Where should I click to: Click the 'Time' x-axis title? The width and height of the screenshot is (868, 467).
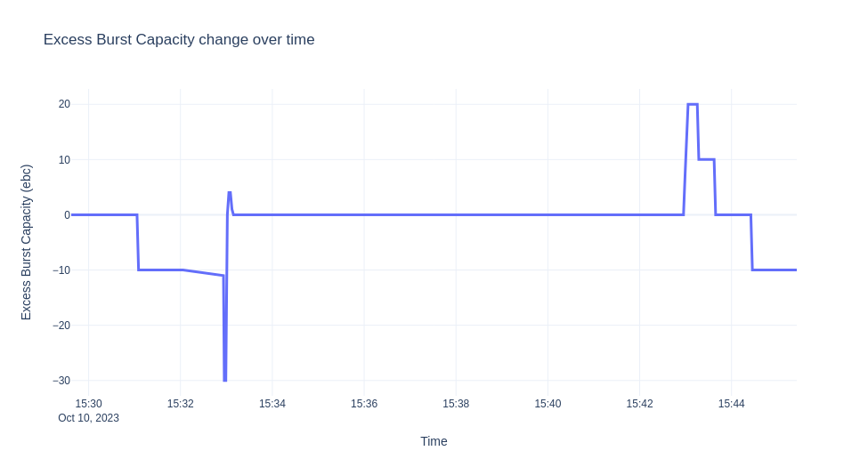[x=434, y=441]
